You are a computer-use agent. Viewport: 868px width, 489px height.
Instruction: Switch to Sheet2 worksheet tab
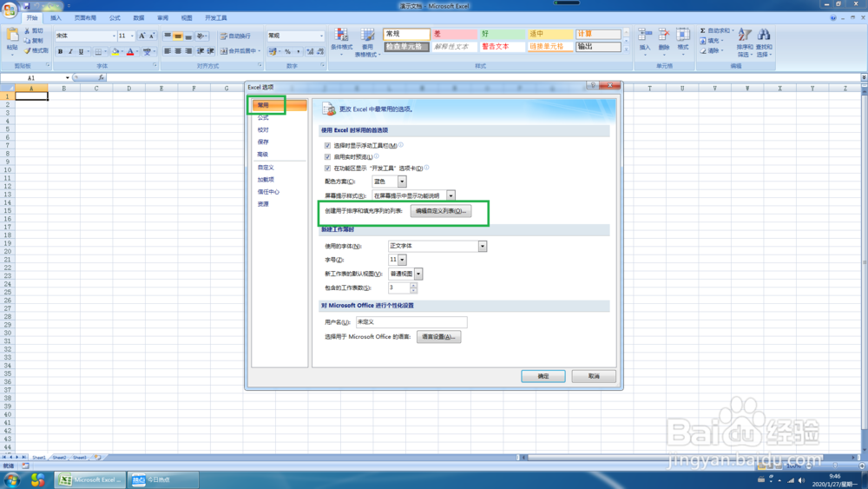59,458
